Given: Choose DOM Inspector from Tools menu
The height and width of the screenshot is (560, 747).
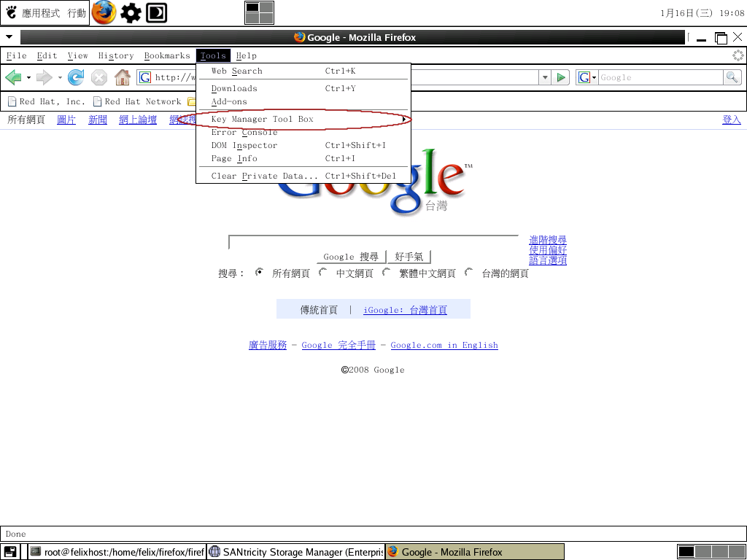Looking at the screenshot, I should [303, 145].
